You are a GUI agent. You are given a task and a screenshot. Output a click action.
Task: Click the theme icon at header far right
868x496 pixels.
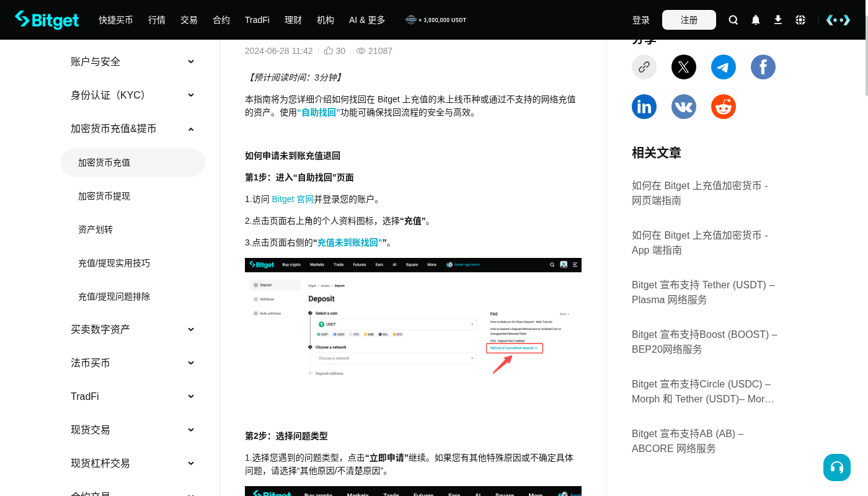838,20
